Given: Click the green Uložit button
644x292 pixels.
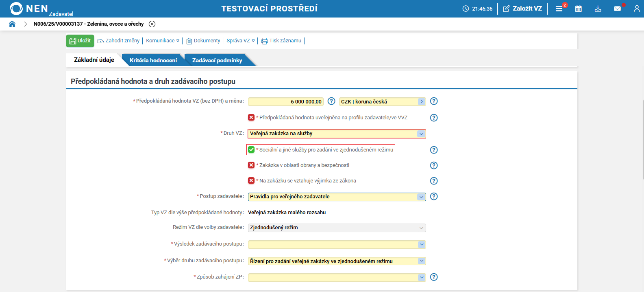Looking at the screenshot, I should click(x=80, y=41).
